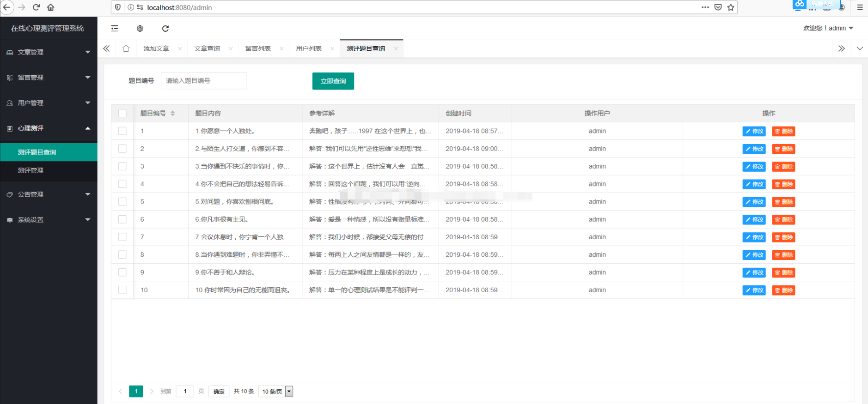Expand the 用户管理 sidebar menu
Viewport: 868px width, 404px height.
(49, 103)
